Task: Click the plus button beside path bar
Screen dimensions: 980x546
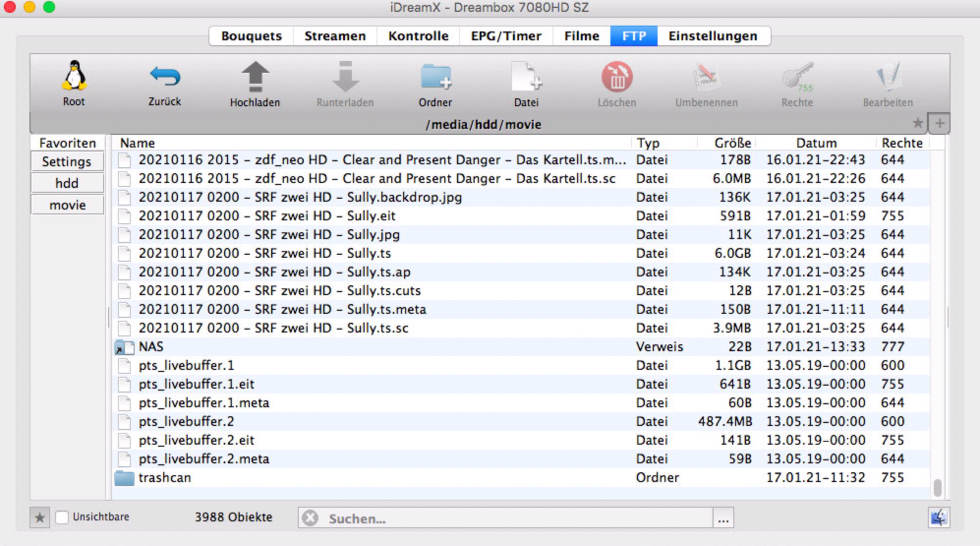Action: point(939,123)
